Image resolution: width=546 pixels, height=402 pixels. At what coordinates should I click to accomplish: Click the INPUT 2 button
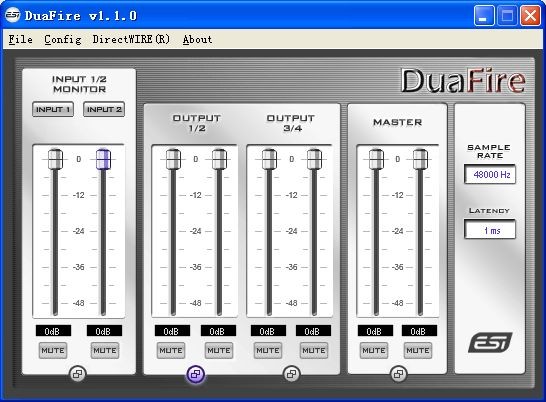coord(104,109)
